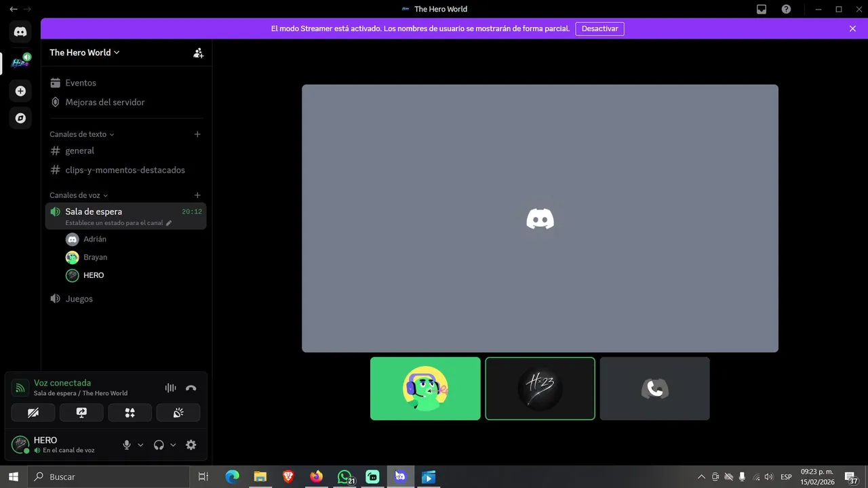Edit the channel status pencil icon
This screenshot has height=488, width=868.
coord(169,223)
